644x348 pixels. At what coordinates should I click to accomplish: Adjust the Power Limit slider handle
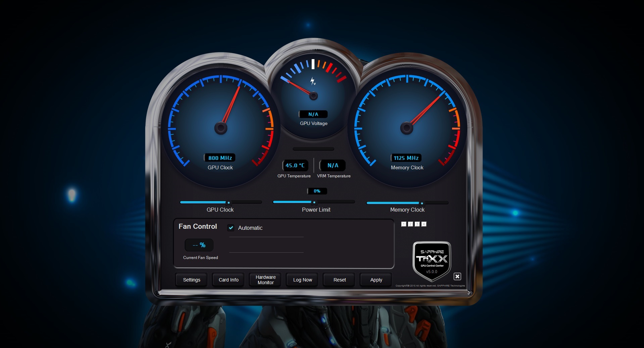(x=314, y=202)
